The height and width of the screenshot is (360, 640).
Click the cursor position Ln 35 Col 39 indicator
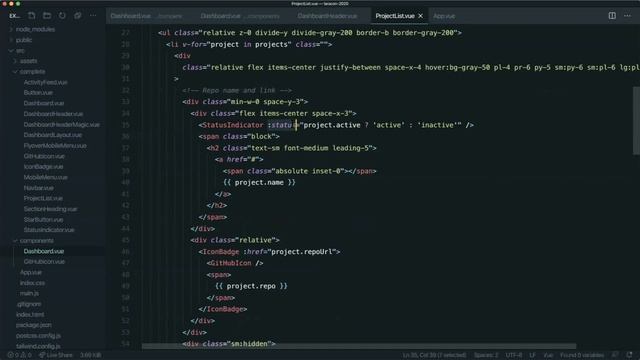[x=434, y=355]
